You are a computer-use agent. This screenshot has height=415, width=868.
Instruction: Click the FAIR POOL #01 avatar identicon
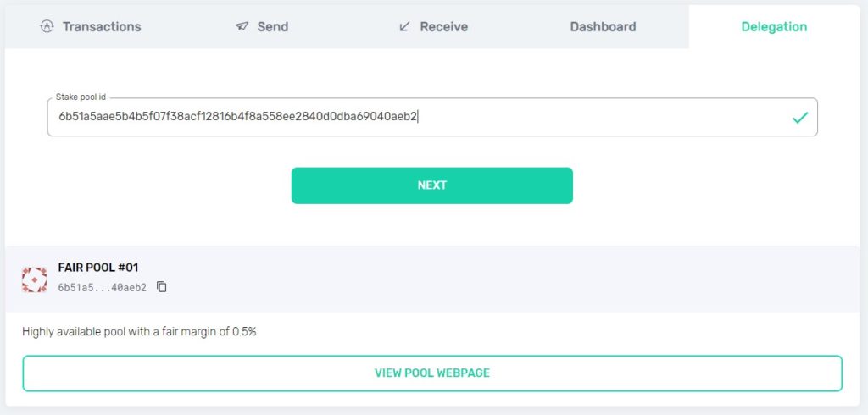click(34, 279)
